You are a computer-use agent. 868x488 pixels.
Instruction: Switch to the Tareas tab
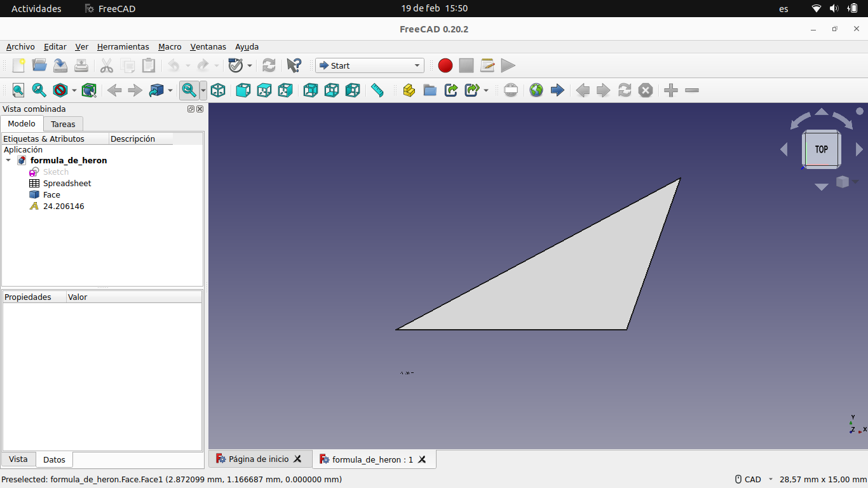pos(63,124)
